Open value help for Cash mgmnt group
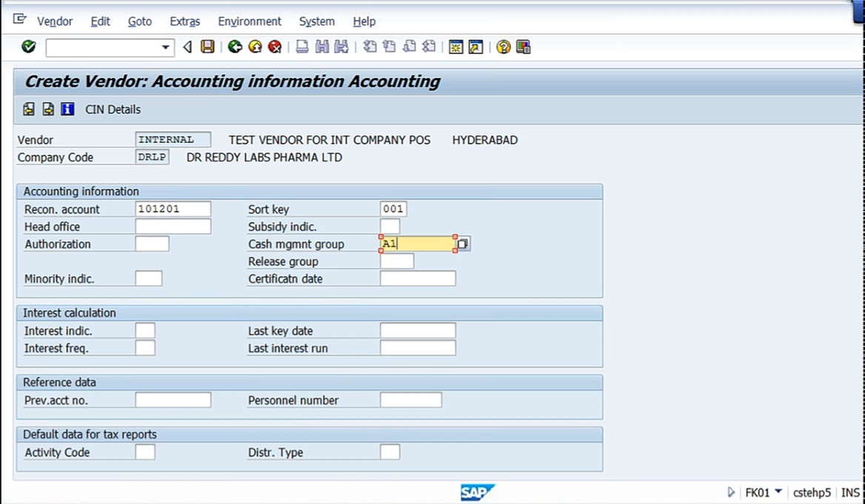This screenshot has height=504, width=865. coord(463,243)
